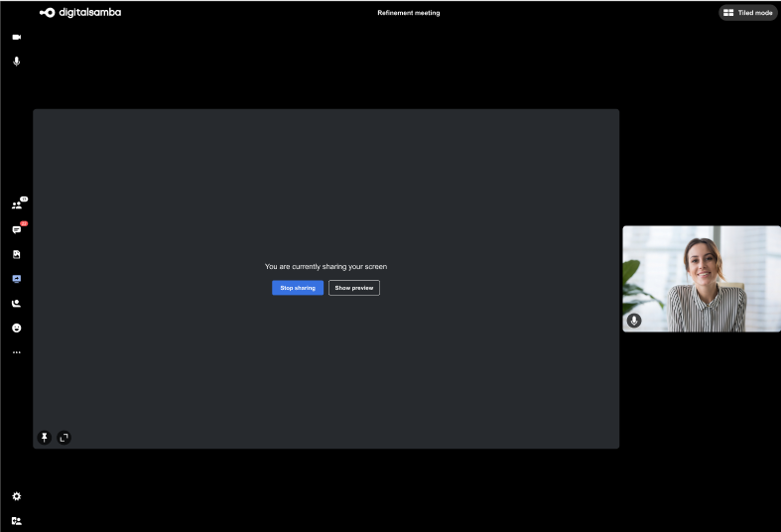Expand the three-dot more options menu
The image size is (781, 532).
tap(16, 352)
